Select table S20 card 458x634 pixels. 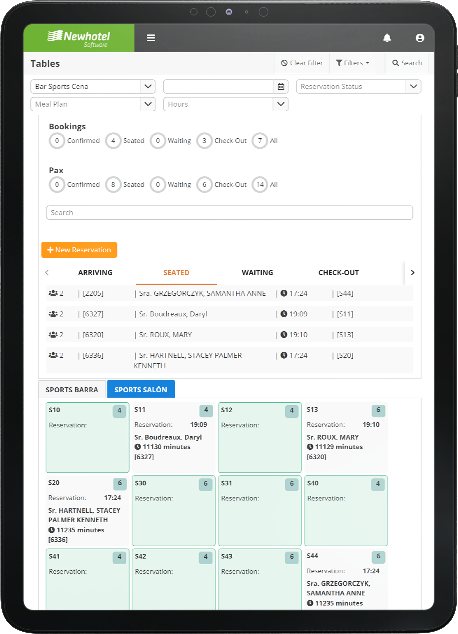coord(88,511)
